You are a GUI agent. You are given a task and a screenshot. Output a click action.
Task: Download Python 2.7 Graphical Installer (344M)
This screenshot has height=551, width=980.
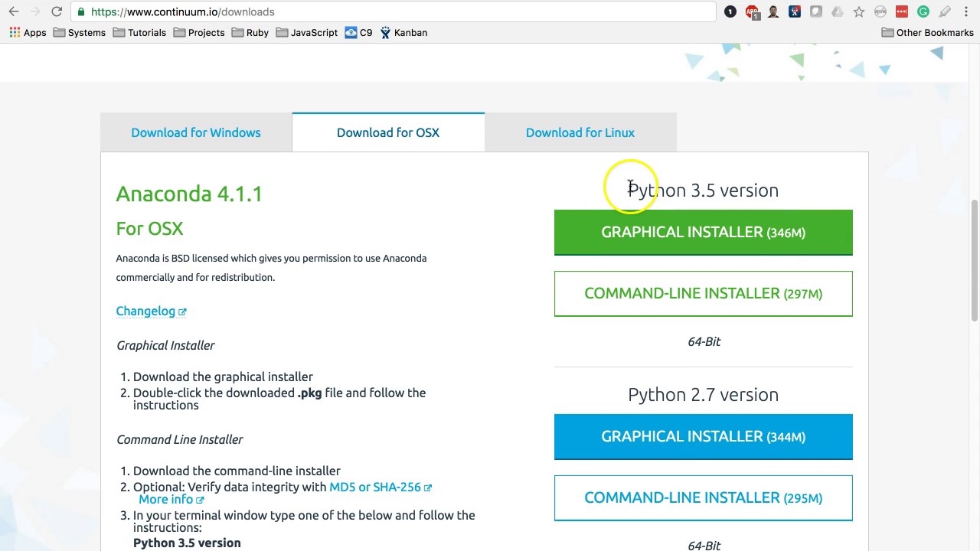(703, 436)
